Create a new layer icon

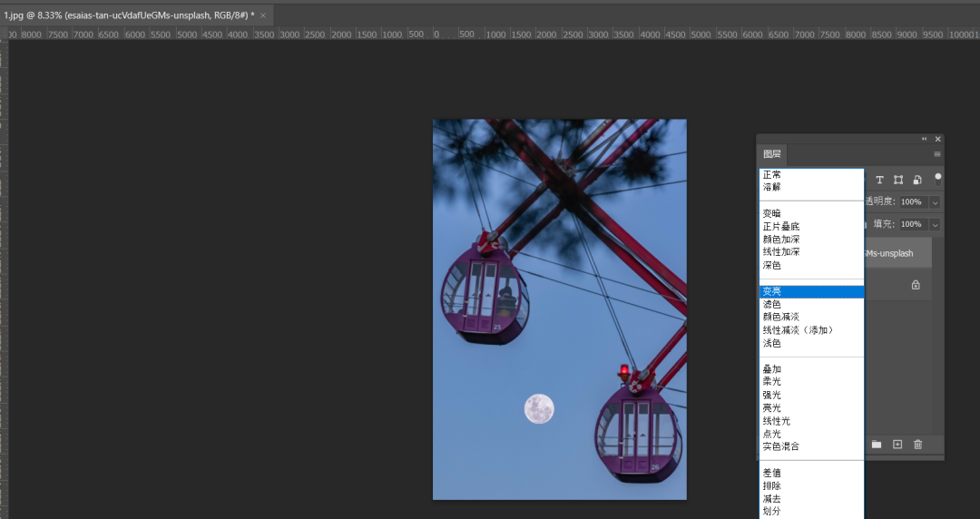coord(897,445)
